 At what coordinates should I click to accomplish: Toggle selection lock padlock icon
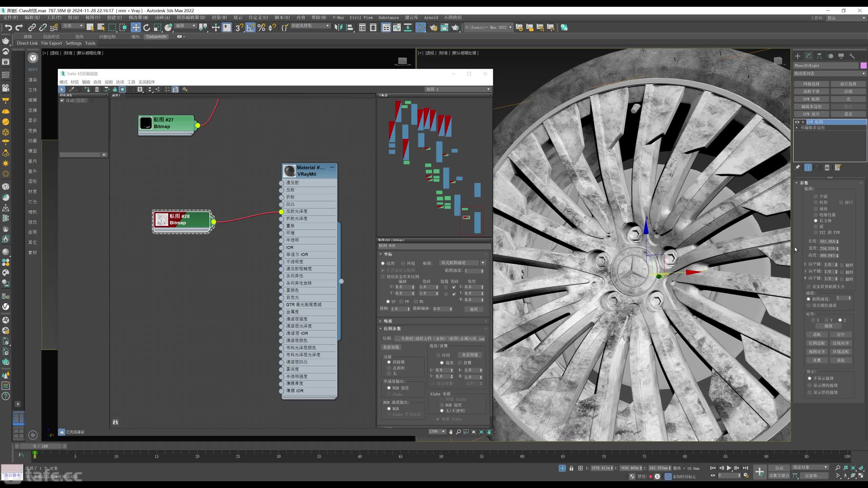point(571,468)
